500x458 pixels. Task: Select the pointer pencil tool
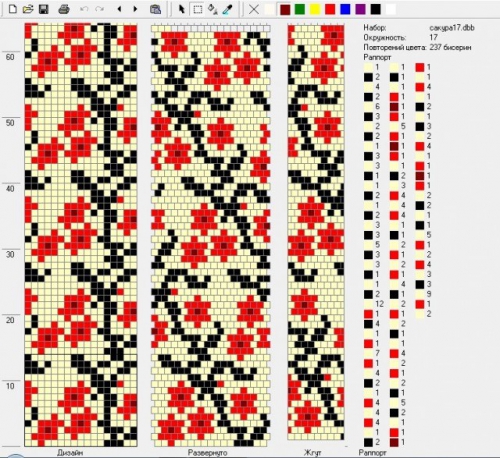coord(182,9)
